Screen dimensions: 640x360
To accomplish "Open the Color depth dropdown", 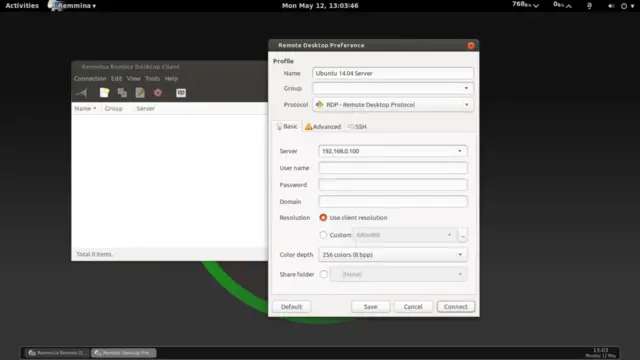I will 393,254.
